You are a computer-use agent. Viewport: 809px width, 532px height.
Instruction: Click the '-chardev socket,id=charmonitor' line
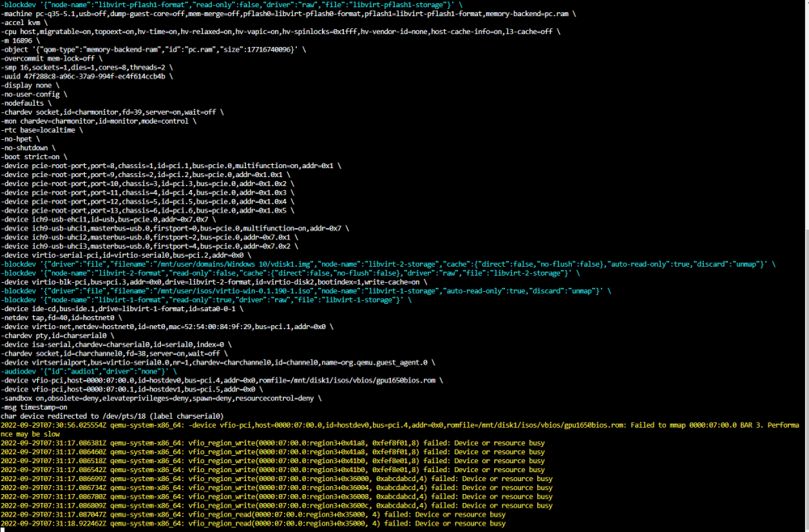click(112, 112)
